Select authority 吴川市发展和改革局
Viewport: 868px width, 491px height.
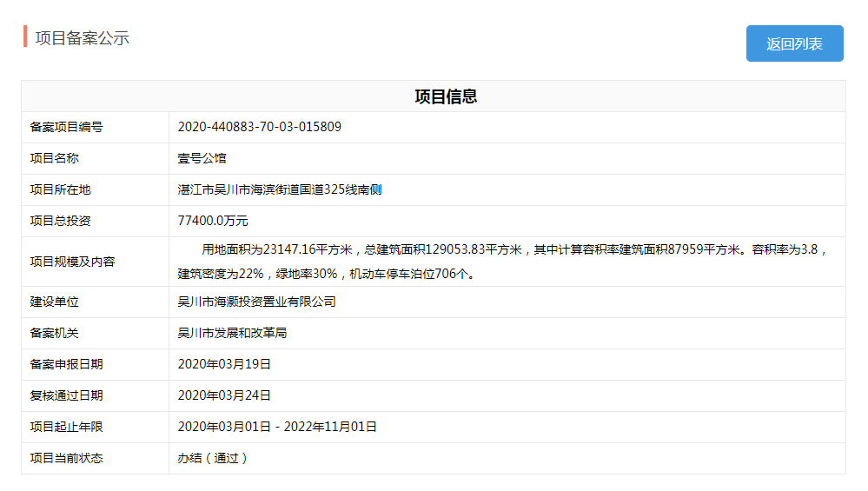232,333
